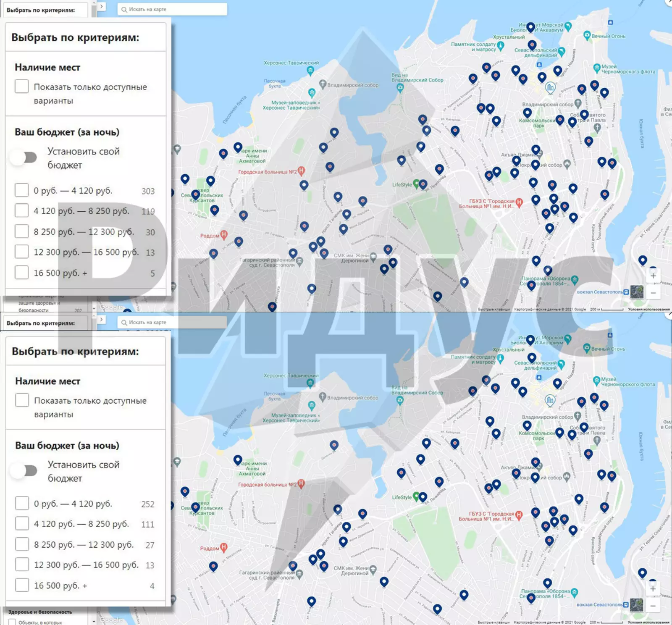This screenshot has width=672, height=625.
Task: Click Городская больница №2 marker in upper map
Action: (301, 171)
